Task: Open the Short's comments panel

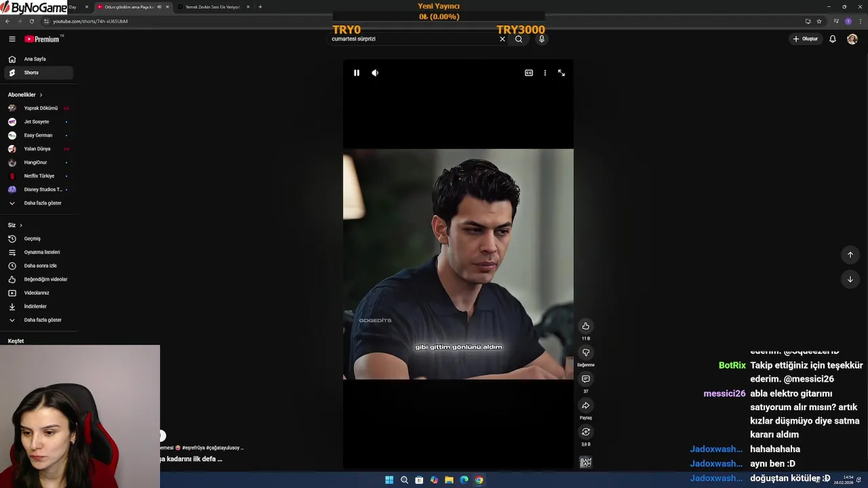Action: 586,379
